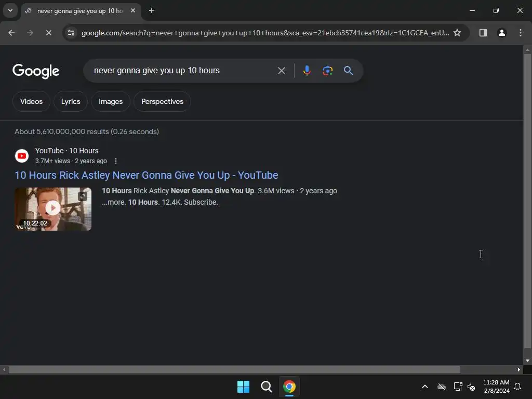Filter results by Lyrics

[71, 101]
